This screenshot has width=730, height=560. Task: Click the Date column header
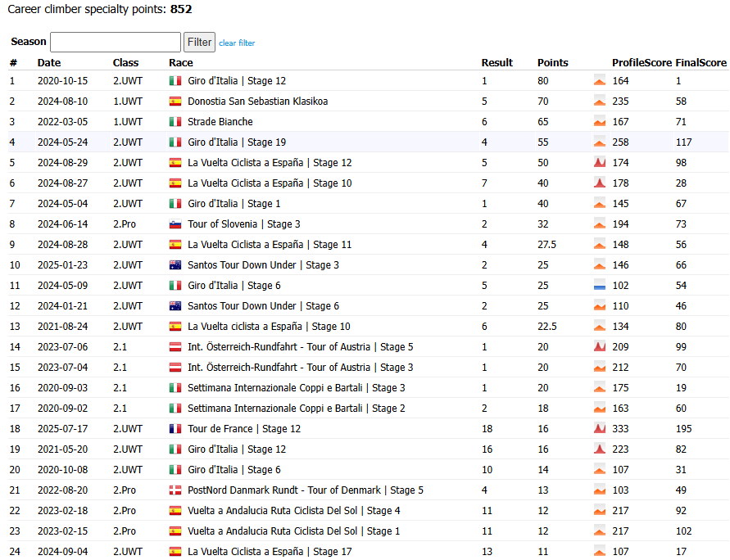49,63
